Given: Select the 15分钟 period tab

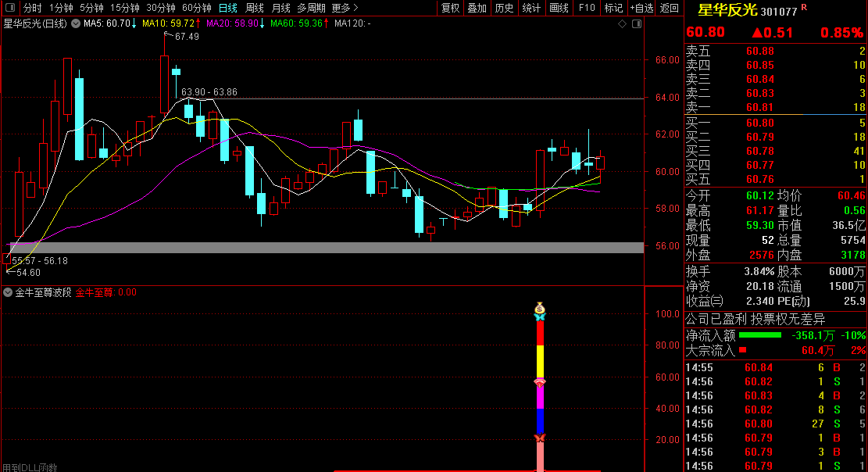Looking at the screenshot, I should coord(124,8).
